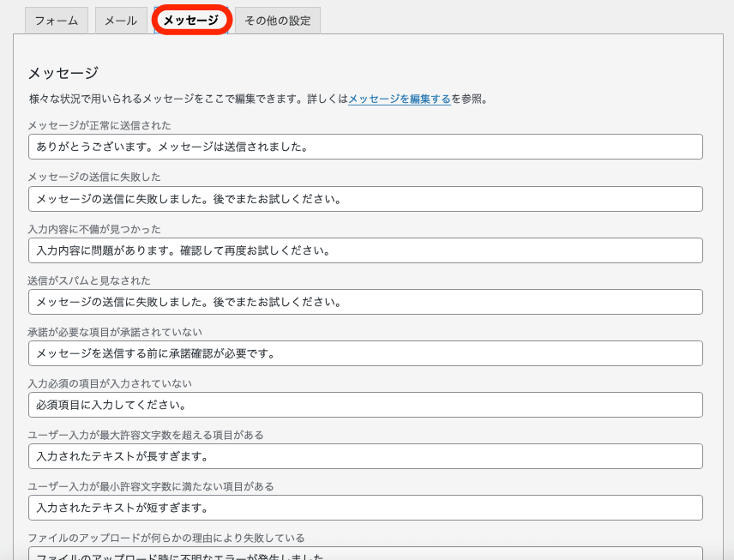Go to the その他の設定 tab
This screenshot has height=560, width=734.
pos(277,21)
